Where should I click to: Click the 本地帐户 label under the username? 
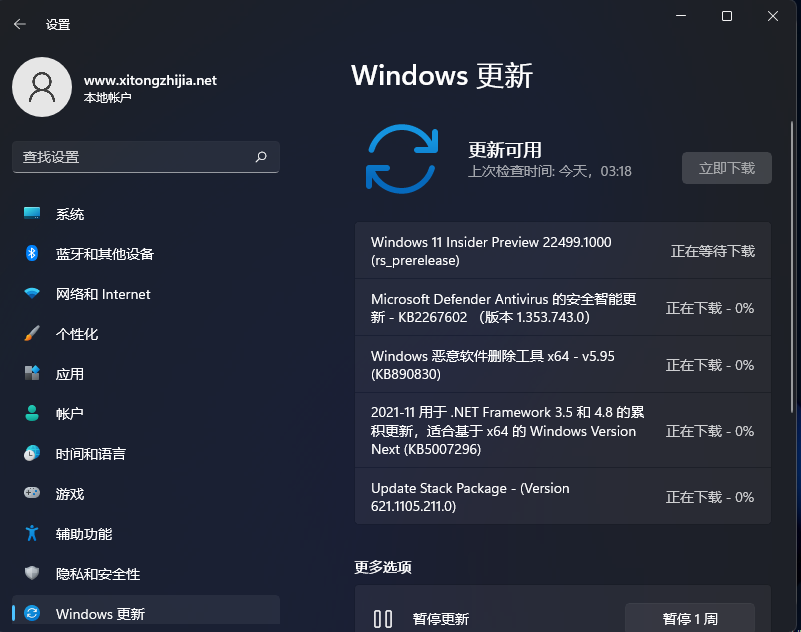(x=107, y=98)
